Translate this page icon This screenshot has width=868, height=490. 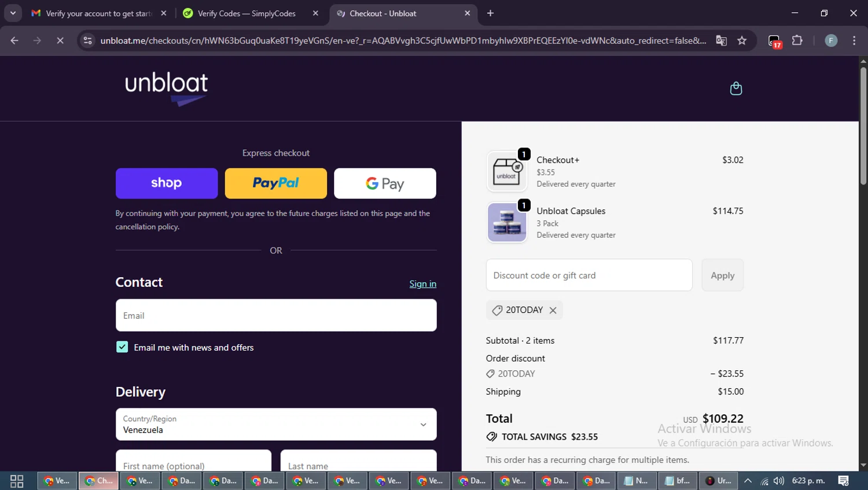[x=721, y=40]
